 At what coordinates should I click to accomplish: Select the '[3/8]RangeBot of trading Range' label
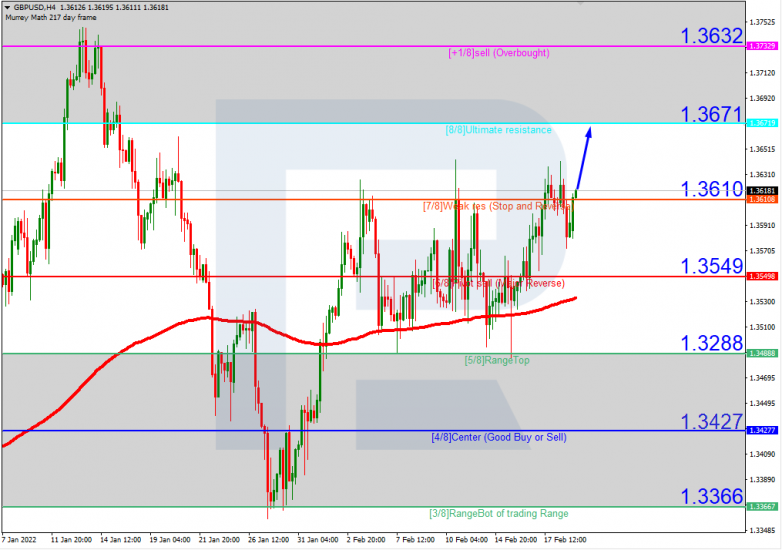click(499, 514)
